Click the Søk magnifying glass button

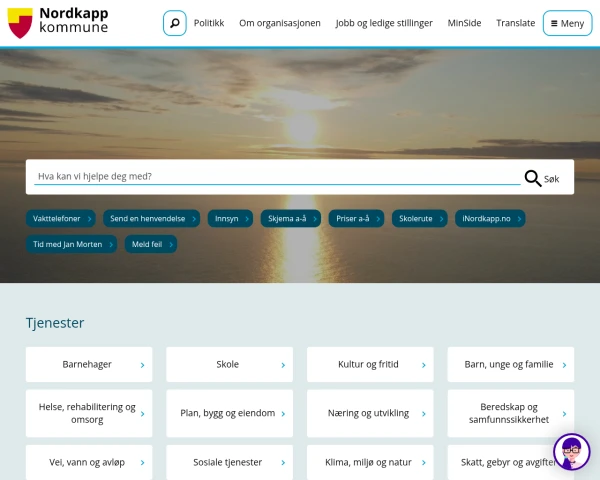542,178
